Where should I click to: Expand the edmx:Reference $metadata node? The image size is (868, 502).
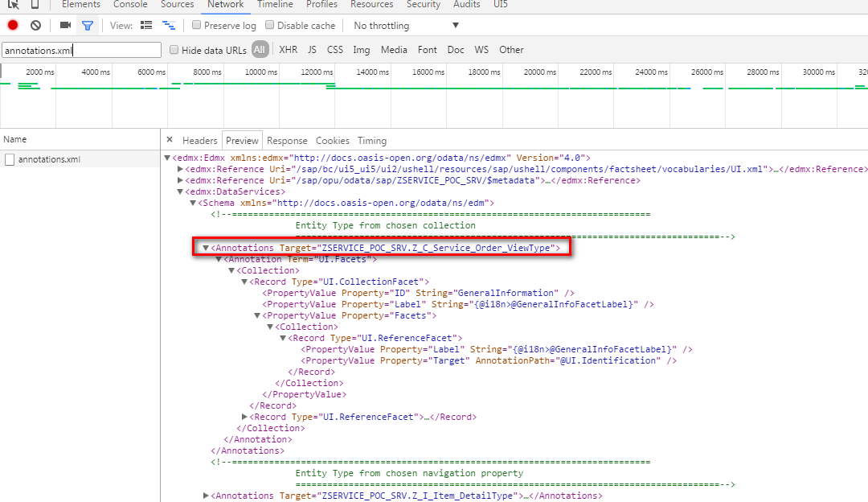click(x=180, y=180)
